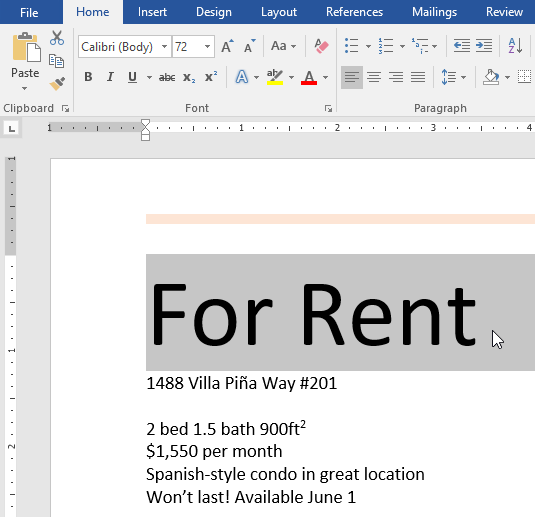This screenshot has height=517, width=535.
Task: Apply yellow text highlight color
Action: pos(275,77)
